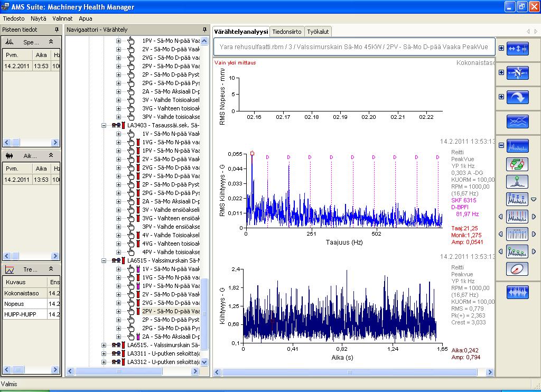Select the Kokonaistaso row in the trend table
This screenshot has height=392, width=541.
(x=31, y=293)
